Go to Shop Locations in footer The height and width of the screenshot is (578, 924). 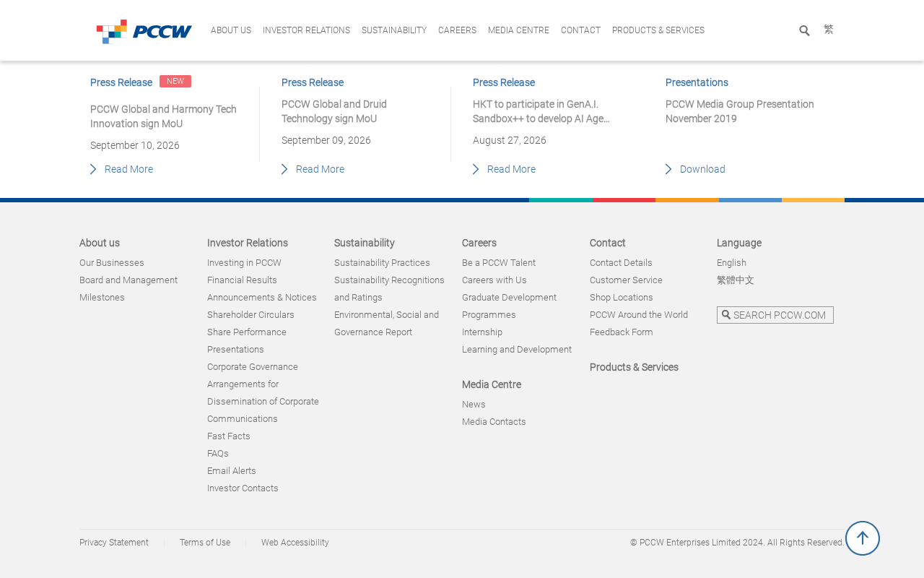tap(622, 298)
